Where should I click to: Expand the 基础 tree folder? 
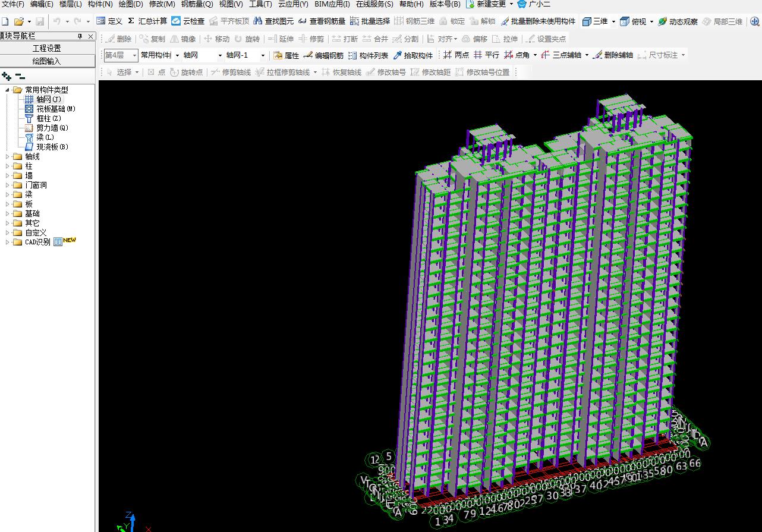point(8,214)
